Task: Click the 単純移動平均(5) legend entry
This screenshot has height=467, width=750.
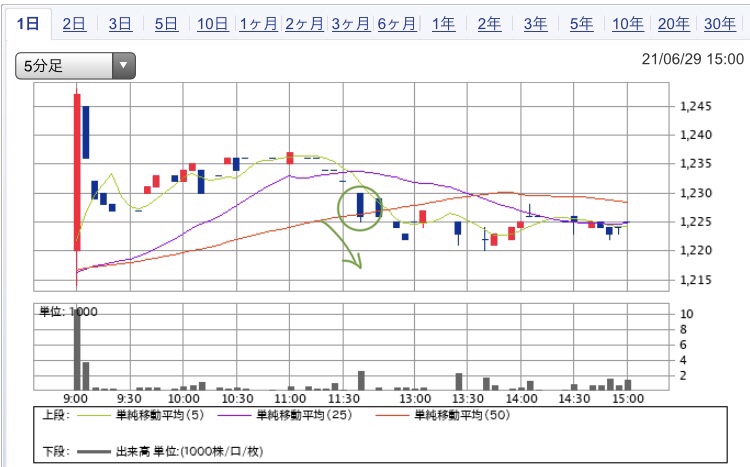Action: tap(160, 415)
